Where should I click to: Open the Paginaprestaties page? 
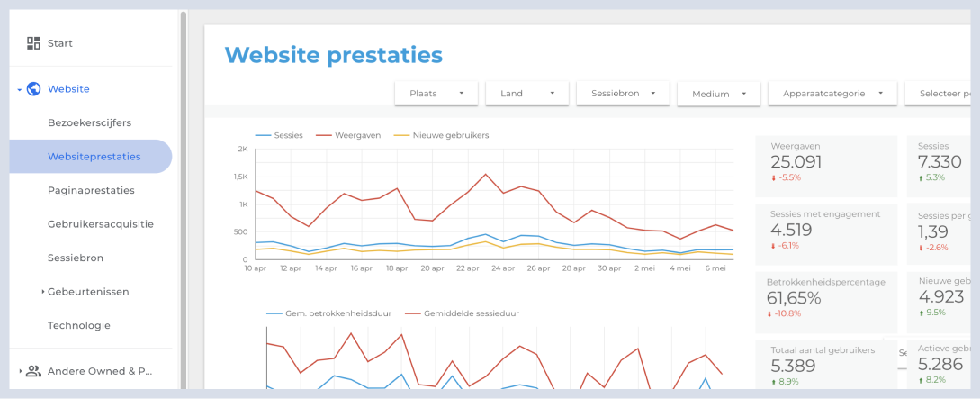91,190
